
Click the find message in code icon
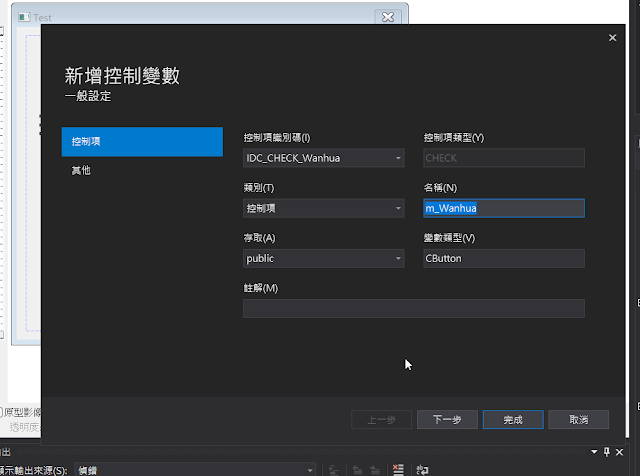tap(333, 470)
